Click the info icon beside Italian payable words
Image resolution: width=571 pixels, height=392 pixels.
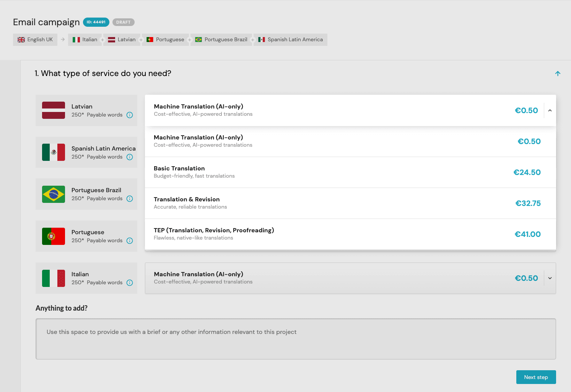130,283
